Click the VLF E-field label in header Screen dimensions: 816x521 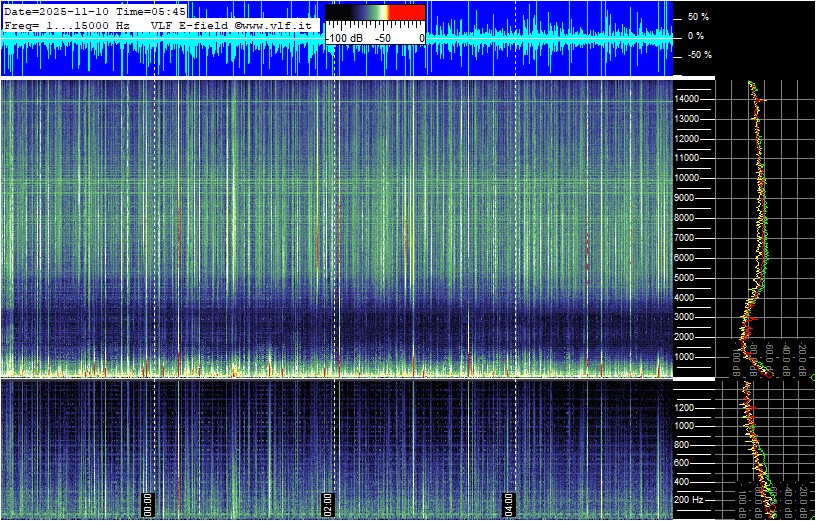[x=185, y=24]
